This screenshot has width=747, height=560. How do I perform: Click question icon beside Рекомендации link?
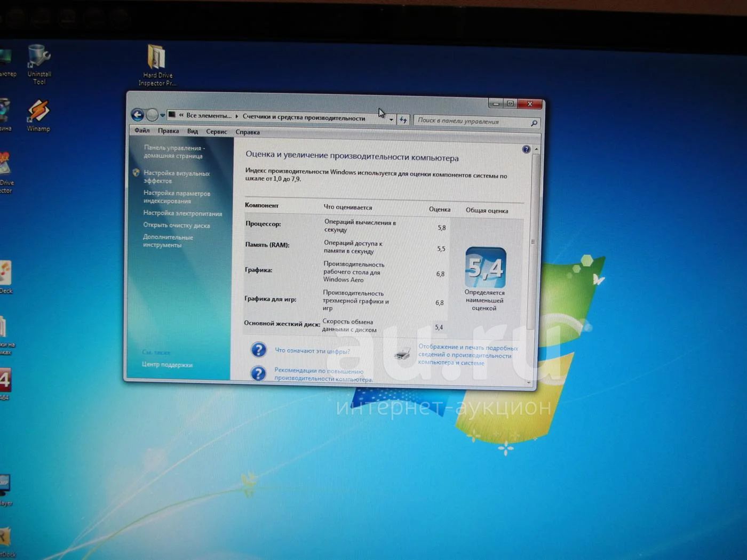pos(258,373)
